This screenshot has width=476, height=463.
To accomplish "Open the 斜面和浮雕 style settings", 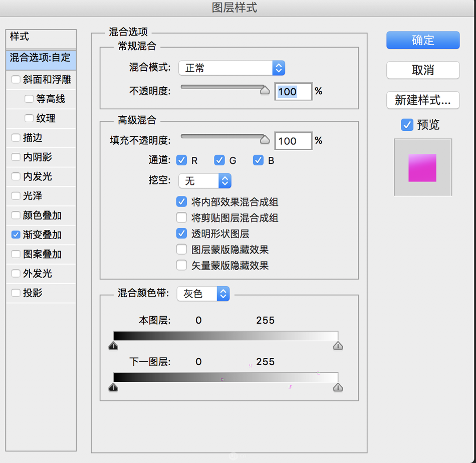I will (x=47, y=80).
